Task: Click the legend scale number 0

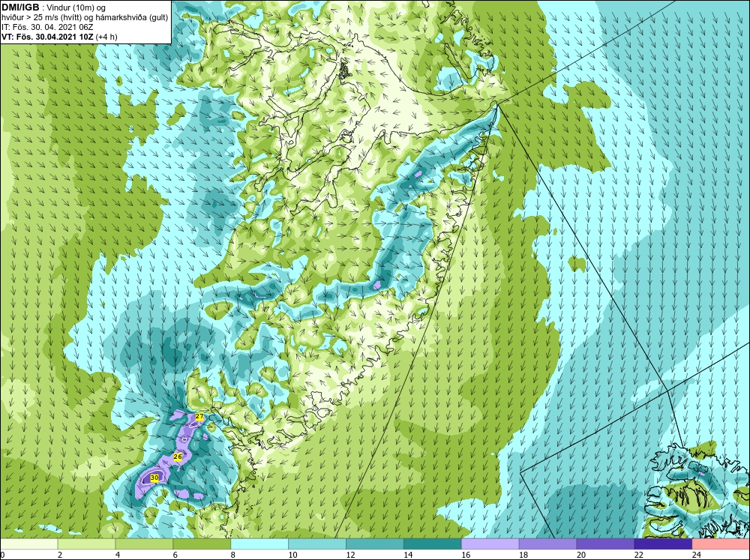Action: click(x=2, y=555)
